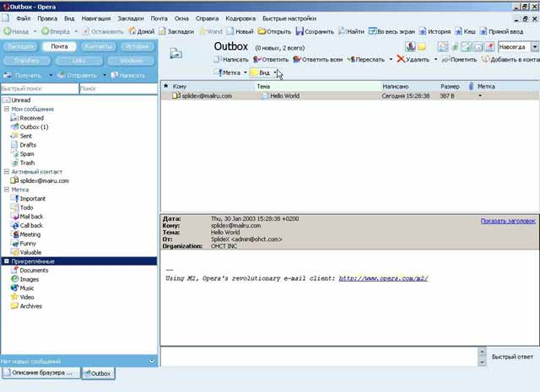
Task: Open the dropdown arrow beside Удалить
Action: pos(435,60)
